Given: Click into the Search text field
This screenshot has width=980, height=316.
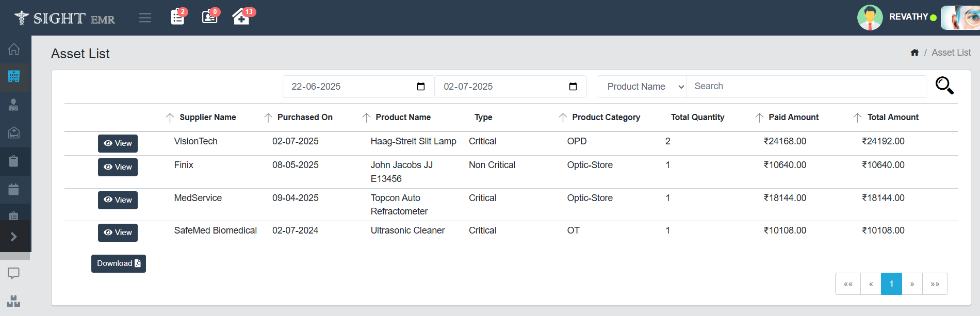Looking at the screenshot, I should coord(806,87).
